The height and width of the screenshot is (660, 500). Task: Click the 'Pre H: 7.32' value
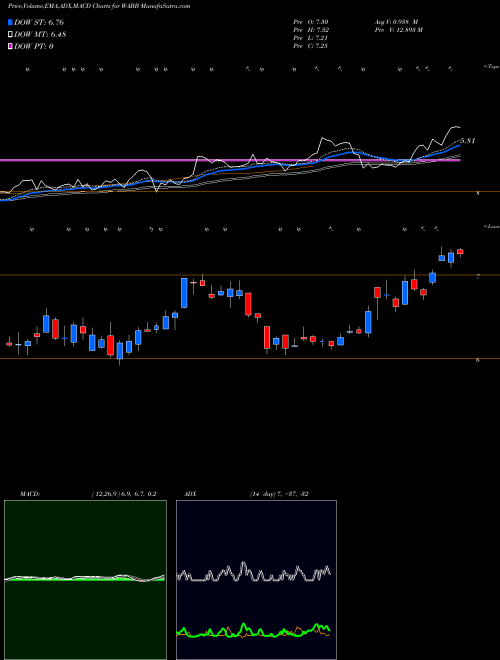311,30
